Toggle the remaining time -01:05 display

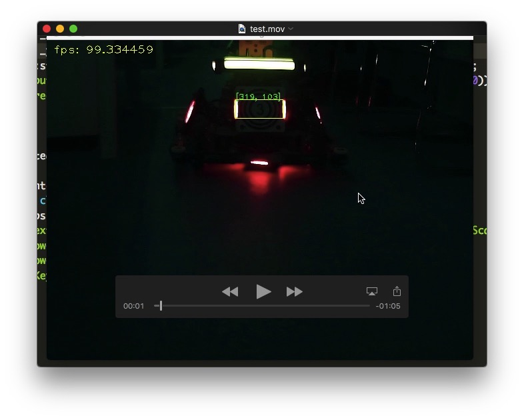point(388,306)
